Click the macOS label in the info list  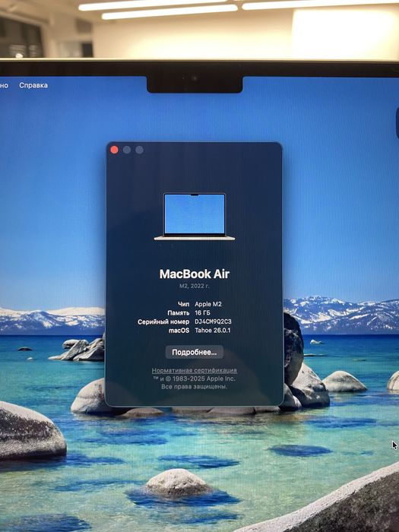179,331
